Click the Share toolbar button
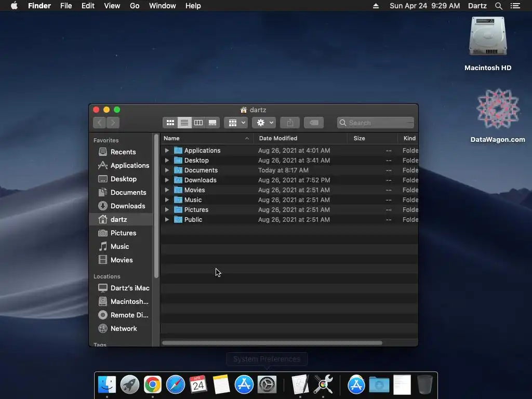Viewport: 532px width, 399px height. pyautogui.click(x=290, y=123)
